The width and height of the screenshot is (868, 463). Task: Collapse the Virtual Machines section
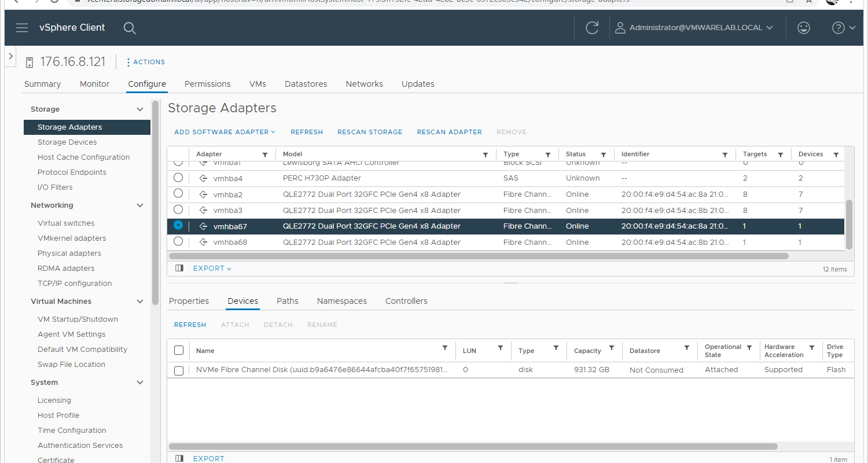(139, 302)
